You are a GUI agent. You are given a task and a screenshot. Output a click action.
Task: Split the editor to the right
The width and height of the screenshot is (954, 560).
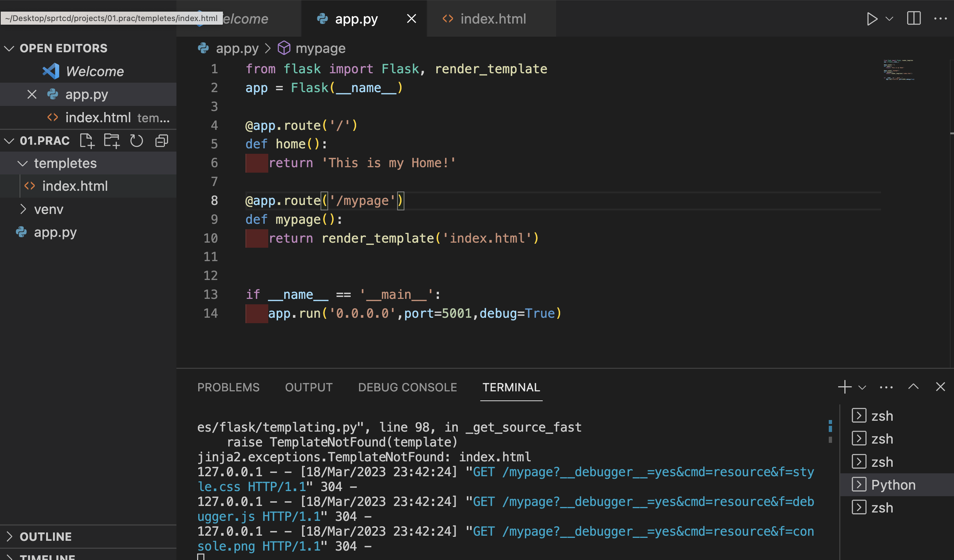tap(913, 18)
